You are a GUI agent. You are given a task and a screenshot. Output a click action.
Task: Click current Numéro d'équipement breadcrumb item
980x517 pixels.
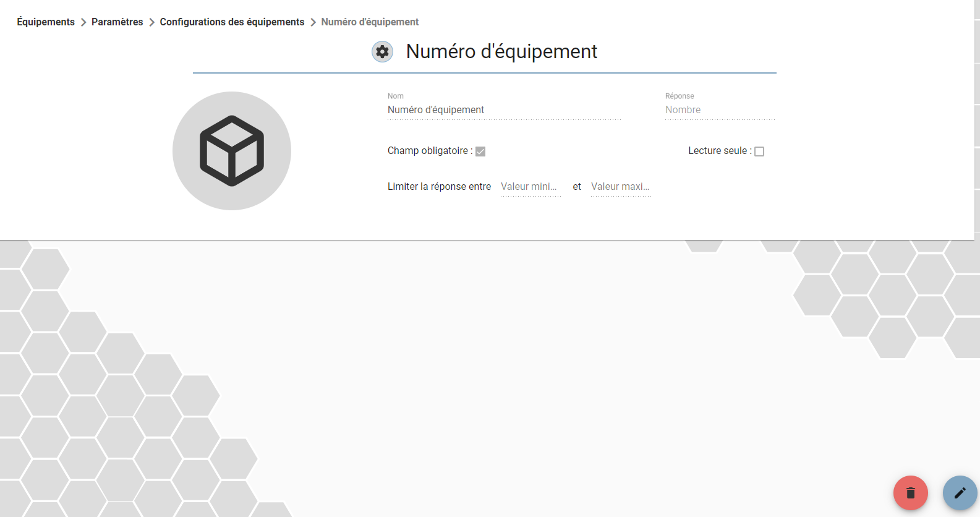coord(370,22)
